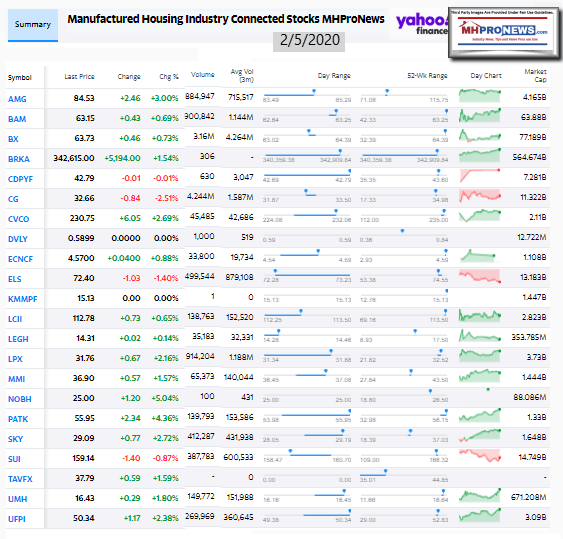Open the UMH ticker link
This screenshot has width=563, height=539.
click(x=18, y=499)
